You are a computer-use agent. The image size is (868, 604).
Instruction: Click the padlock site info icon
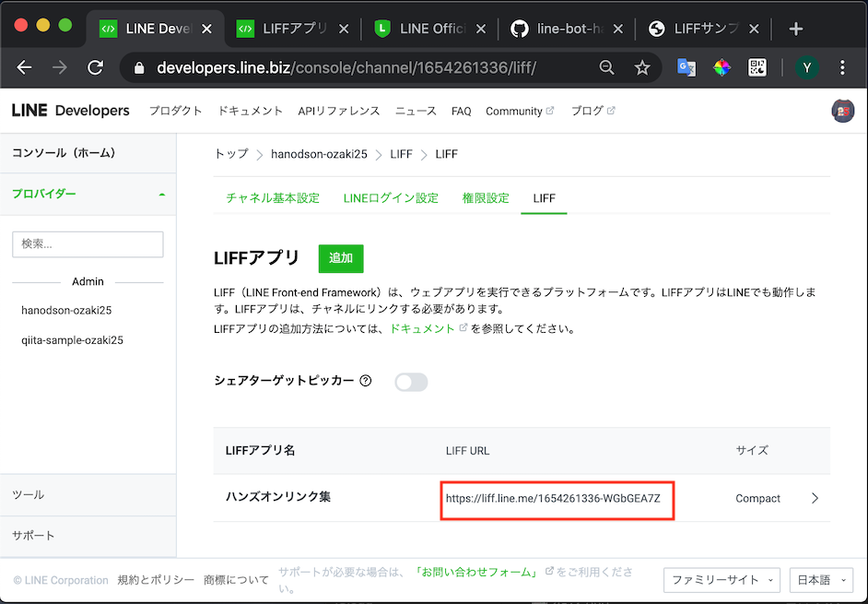pos(139,67)
